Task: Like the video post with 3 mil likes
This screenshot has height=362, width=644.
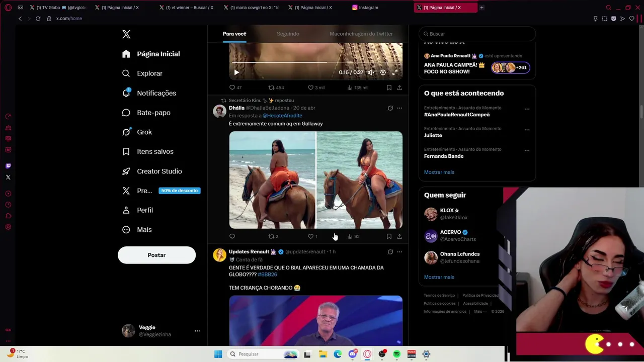Action: coord(316,87)
